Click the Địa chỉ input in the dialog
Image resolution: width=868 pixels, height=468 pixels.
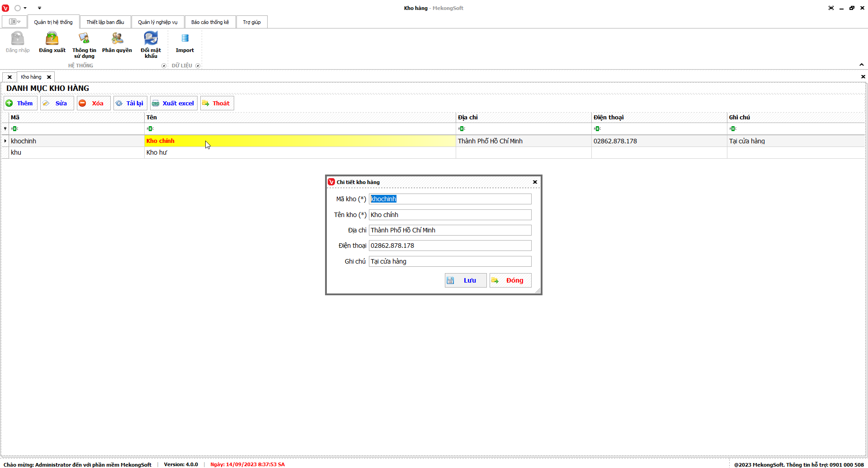pyautogui.click(x=450, y=230)
